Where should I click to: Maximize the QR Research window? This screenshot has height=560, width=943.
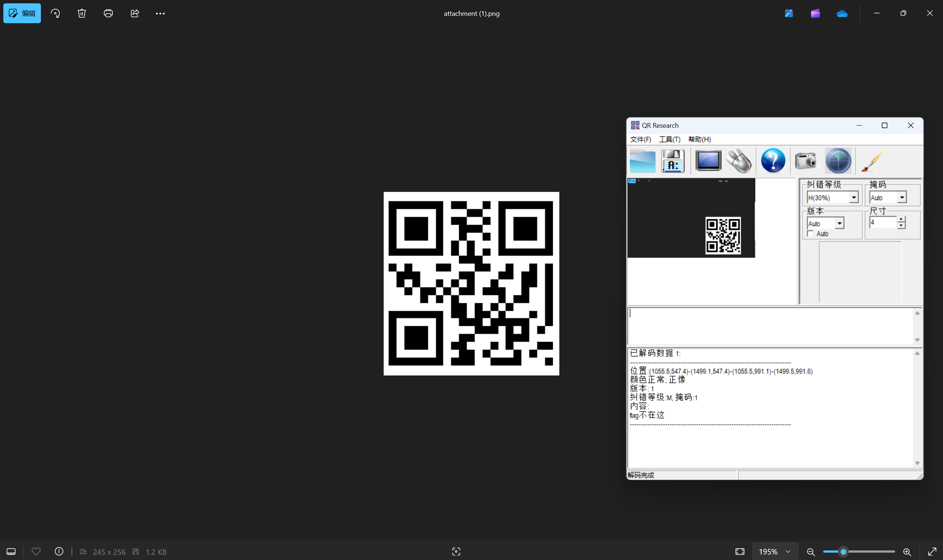[x=884, y=125]
